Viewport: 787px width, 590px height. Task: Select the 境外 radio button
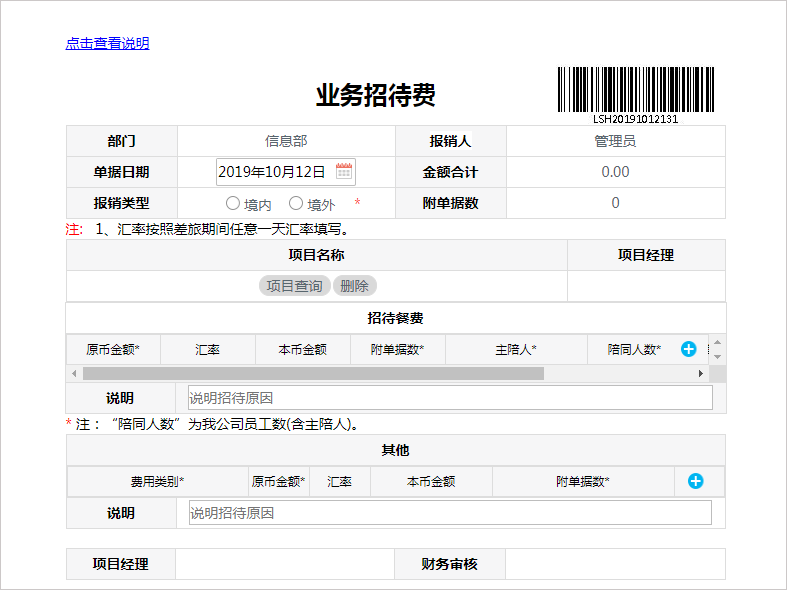(x=296, y=203)
